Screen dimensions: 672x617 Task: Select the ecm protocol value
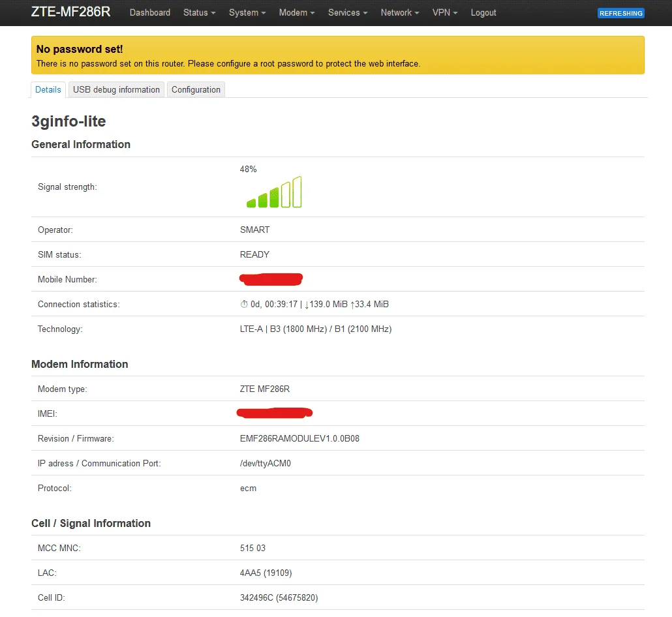click(x=248, y=489)
